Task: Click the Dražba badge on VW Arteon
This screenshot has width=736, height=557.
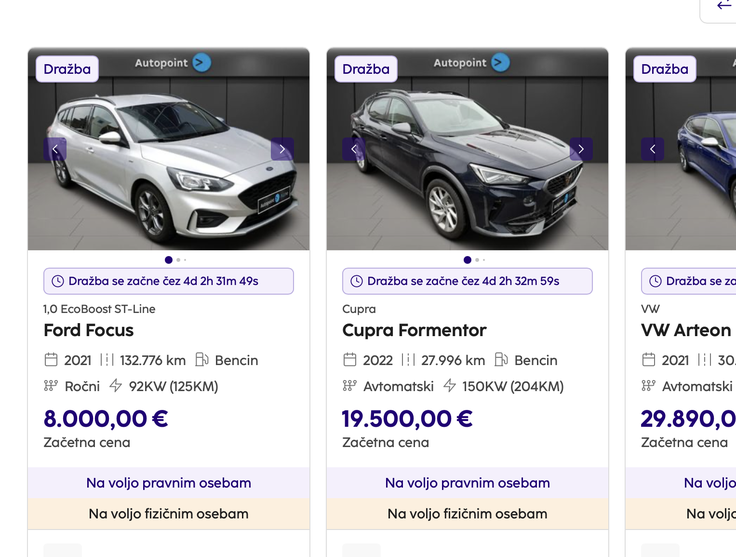Action: (x=665, y=69)
